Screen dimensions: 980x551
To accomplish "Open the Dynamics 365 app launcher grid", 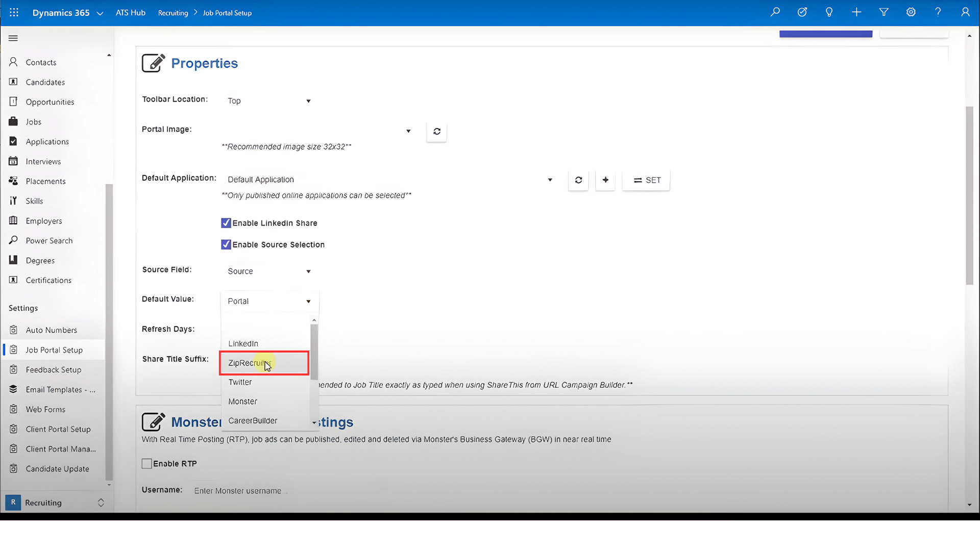I will [x=14, y=12].
